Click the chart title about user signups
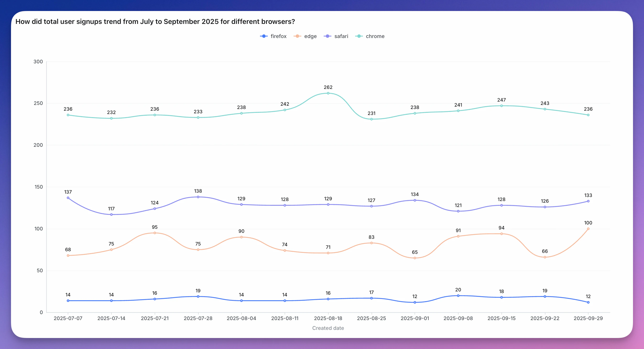 155,22
